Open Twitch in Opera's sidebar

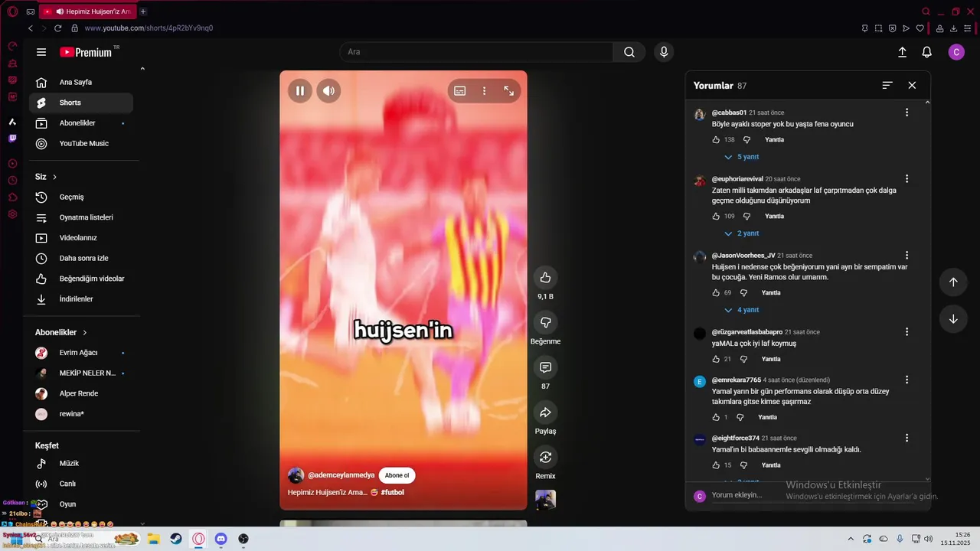pyautogui.click(x=12, y=139)
